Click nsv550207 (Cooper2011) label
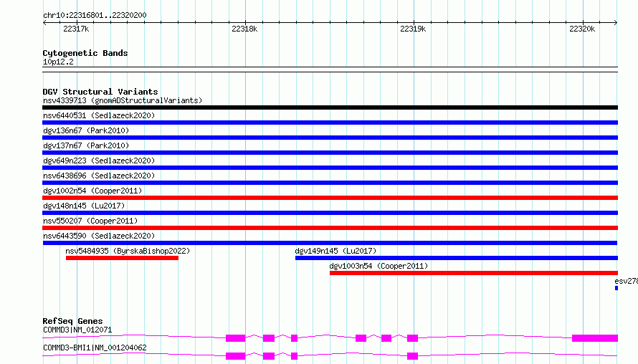Image resolution: width=638 pixels, height=364 pixels. coord(90,221)
